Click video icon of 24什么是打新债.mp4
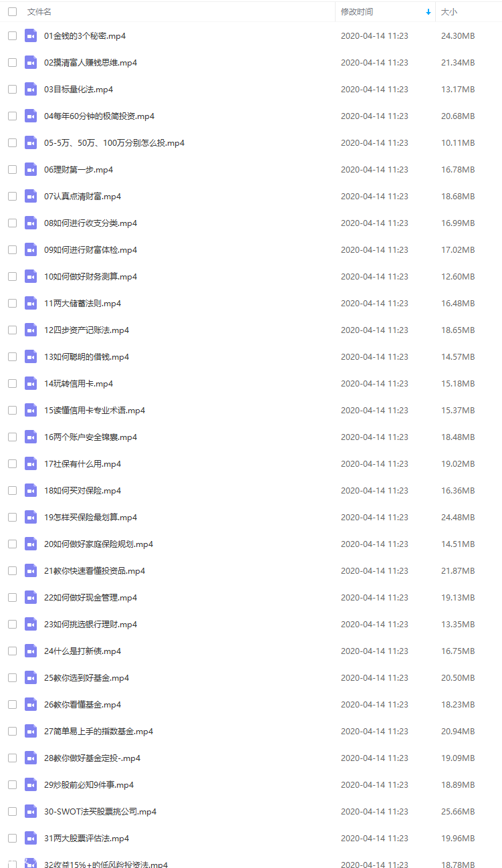The width and height of the screenshot is (502, 868). 31,651
